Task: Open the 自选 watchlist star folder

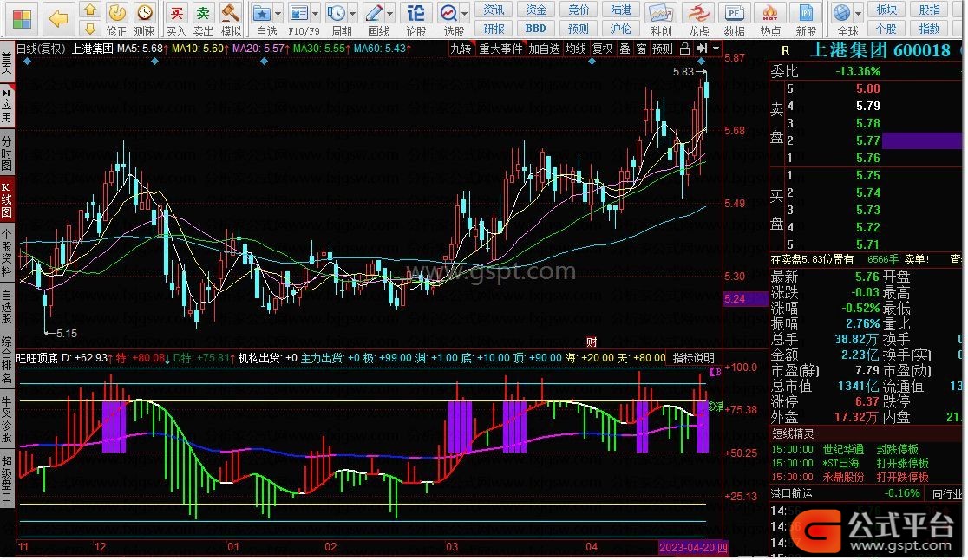Action: (x=263, y=19)
